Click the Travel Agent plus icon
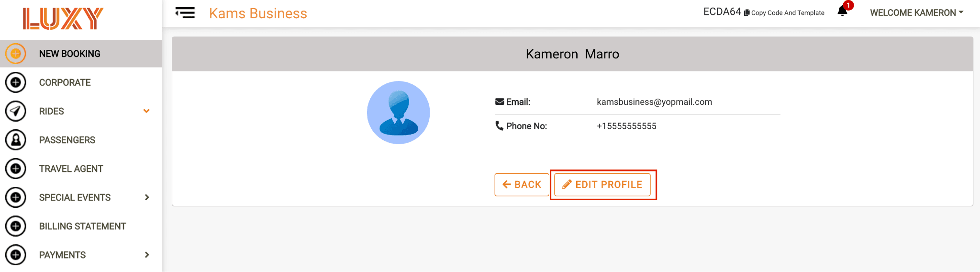This screenshot has width=980, height=272. pyautogui.click(x=16, y=169)
